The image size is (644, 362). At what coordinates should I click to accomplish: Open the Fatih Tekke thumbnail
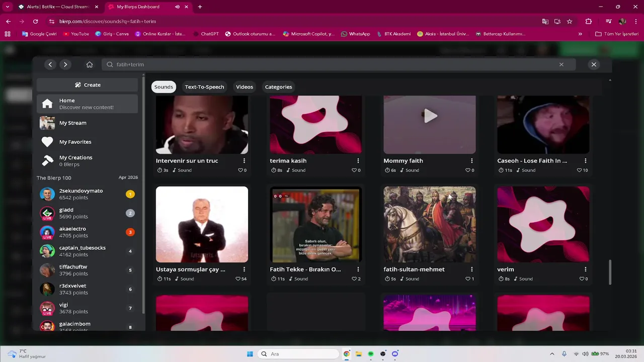coord(315,225)
